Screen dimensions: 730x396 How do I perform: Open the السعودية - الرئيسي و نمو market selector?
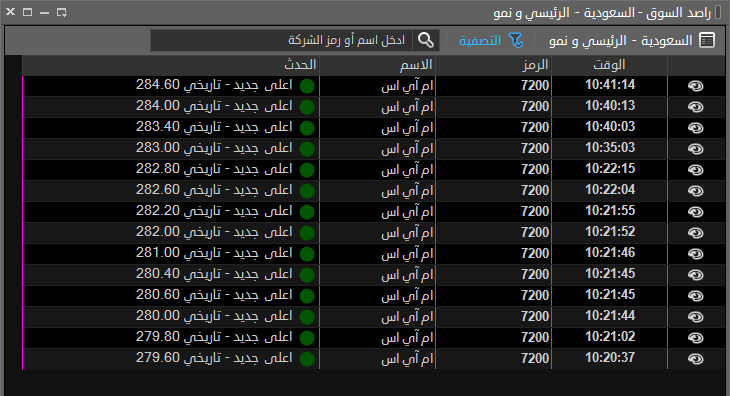tap(621, 40)
